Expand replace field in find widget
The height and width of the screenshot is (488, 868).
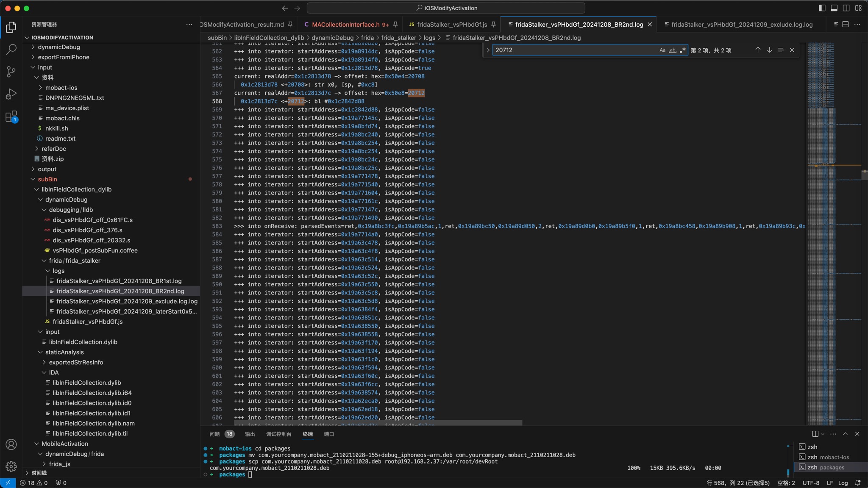tap(488, 50)
